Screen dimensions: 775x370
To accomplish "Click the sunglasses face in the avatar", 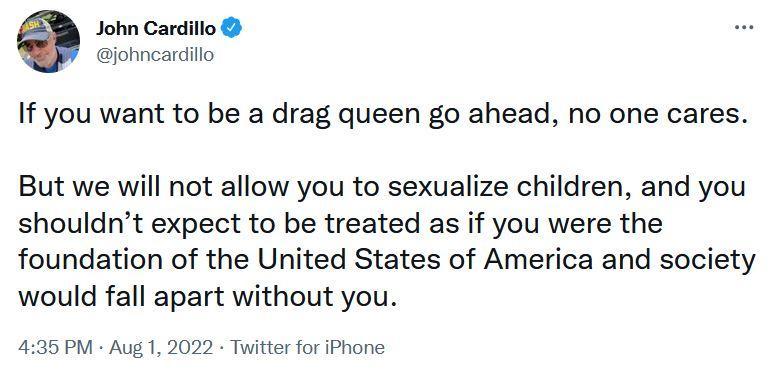I will point(37,49).
